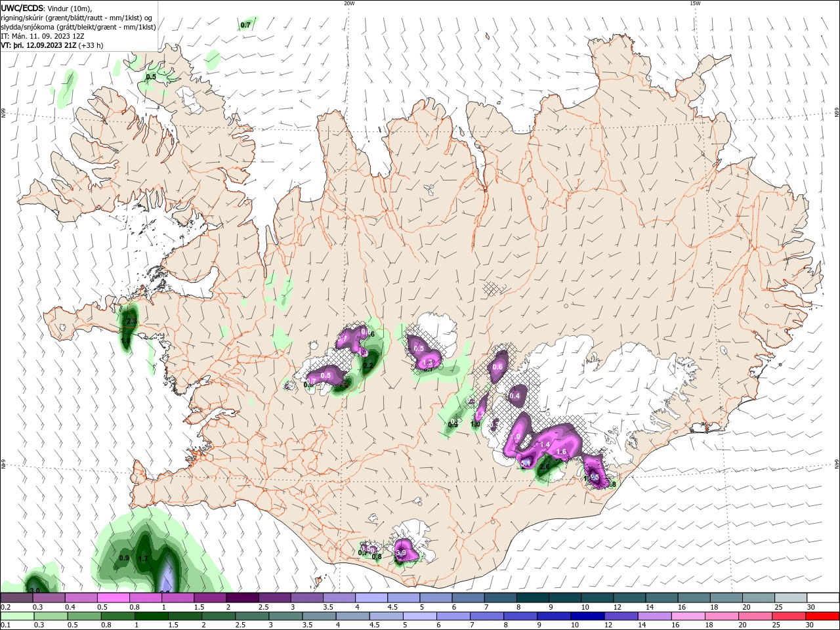Image resolution: width=840 pixels, height=630 pixels.
Task: Click the lavender swatch between 4 and 4.5 upper legend
Action: coord(371,598)
